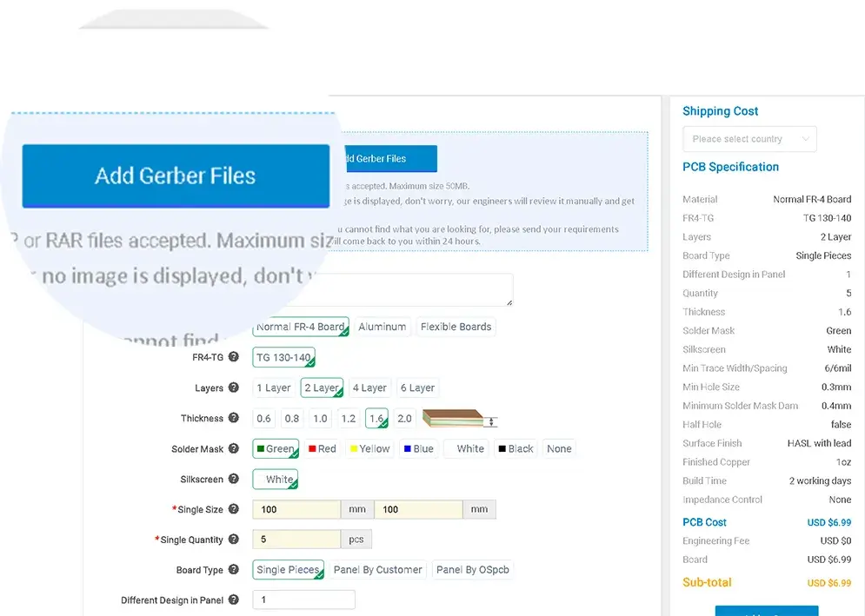The image size is (865, 616).
Task: Click the help icon beside Layers
Action: [x=234, y=388]
